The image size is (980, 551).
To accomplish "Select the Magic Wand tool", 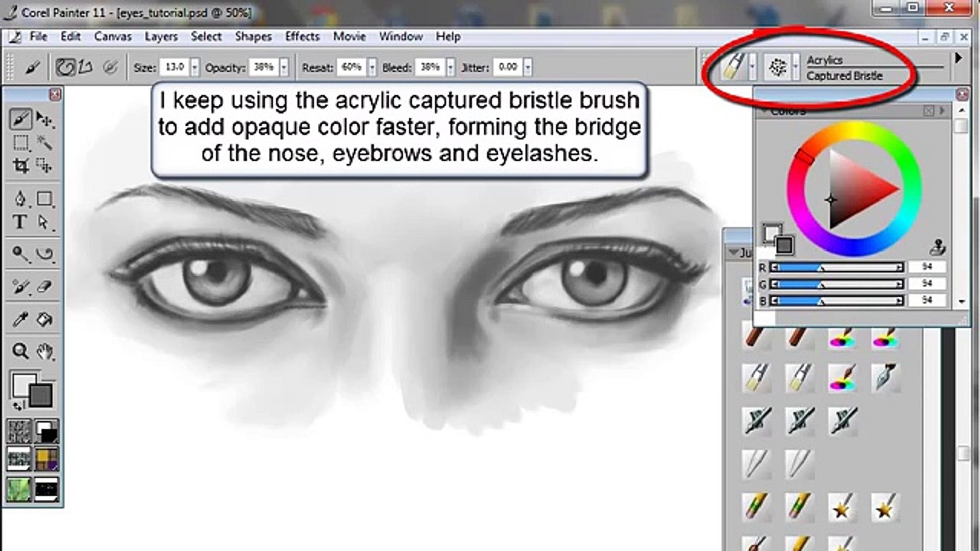I will [x=44, y=142].
